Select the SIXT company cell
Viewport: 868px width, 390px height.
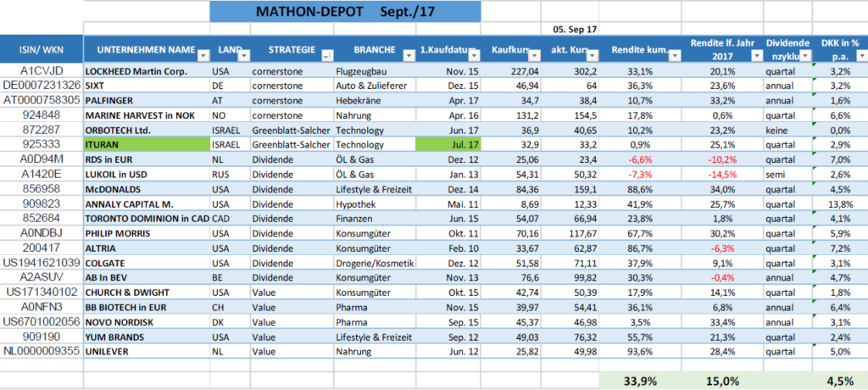[147, 86]
